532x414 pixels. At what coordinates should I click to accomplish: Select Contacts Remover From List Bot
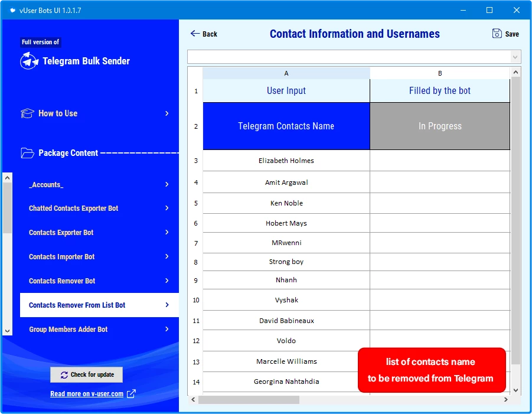click(x=99, y=305)
